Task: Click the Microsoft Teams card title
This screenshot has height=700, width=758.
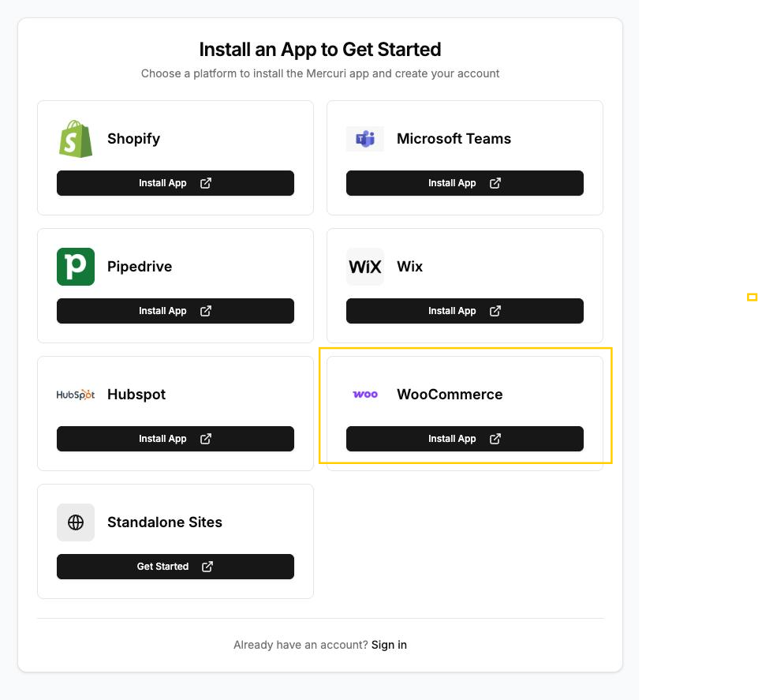Action: tap(454, 139)
